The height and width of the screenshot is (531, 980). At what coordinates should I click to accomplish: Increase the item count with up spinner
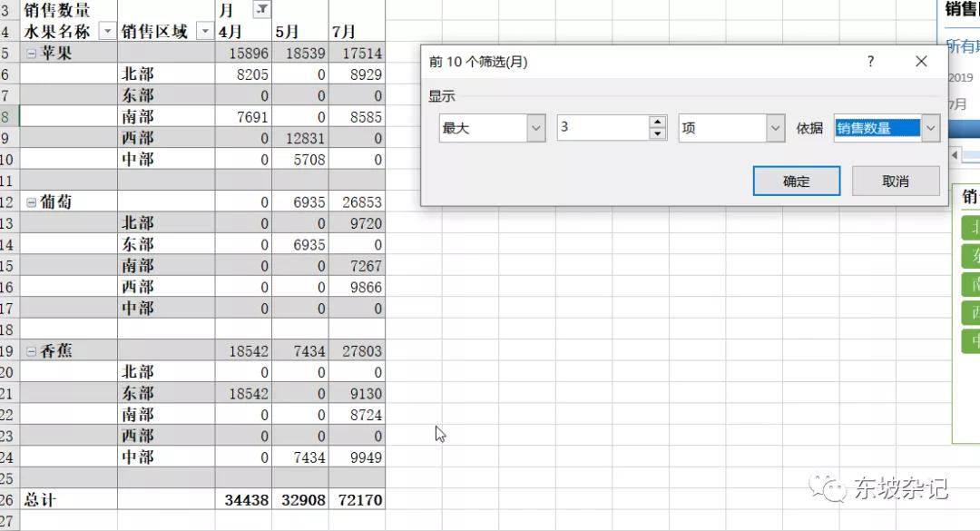click(x=658, y=122)
